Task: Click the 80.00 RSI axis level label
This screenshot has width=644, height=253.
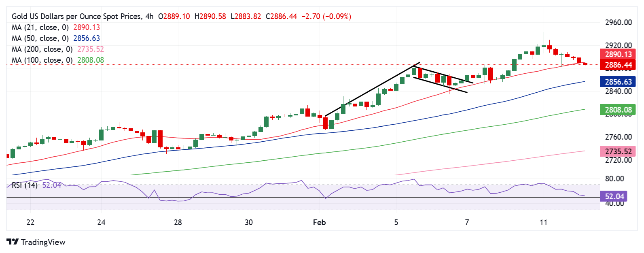Action: tap(614, 179)
